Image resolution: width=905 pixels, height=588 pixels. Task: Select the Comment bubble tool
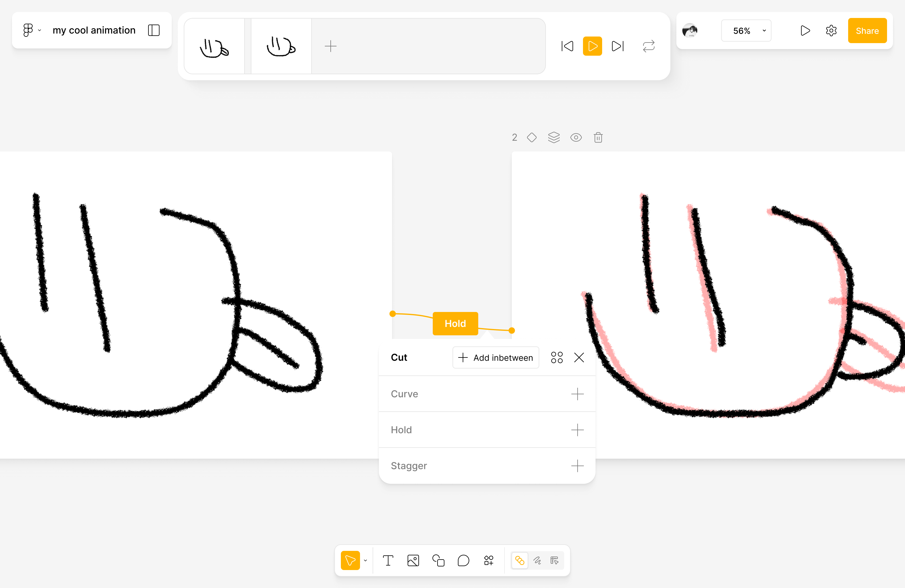463,560
